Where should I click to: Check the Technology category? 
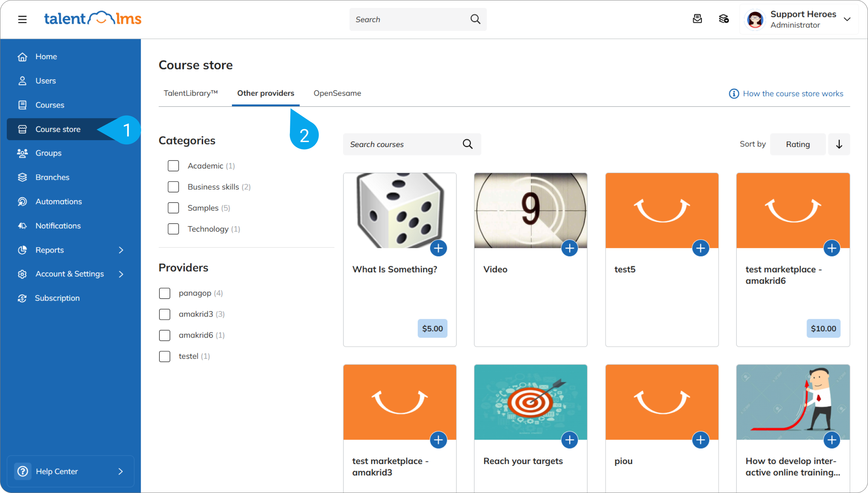pos(173,229)
